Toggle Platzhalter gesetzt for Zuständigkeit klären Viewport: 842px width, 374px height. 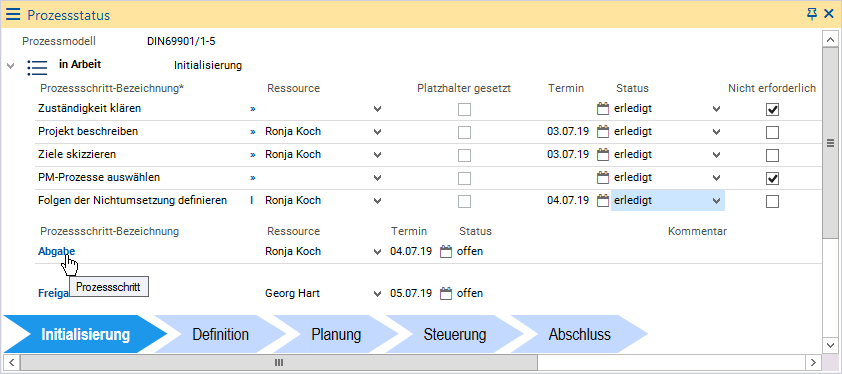coord(464,110)
